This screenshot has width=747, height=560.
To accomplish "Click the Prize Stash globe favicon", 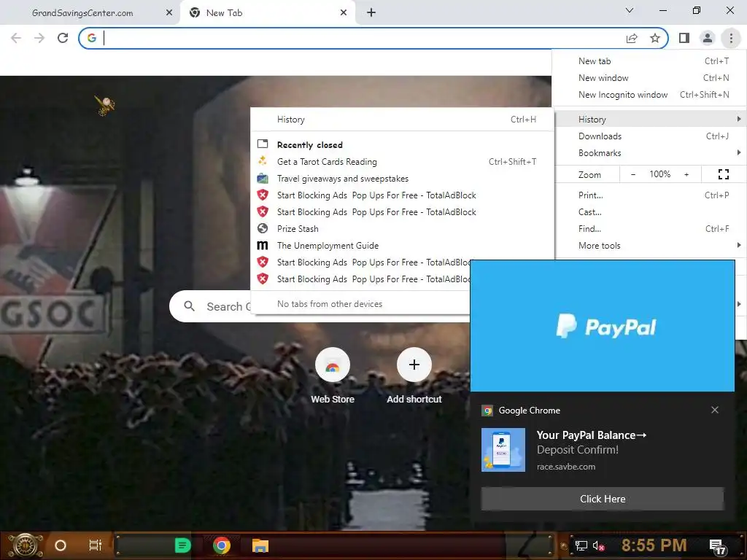I will [x=263, y=228].
